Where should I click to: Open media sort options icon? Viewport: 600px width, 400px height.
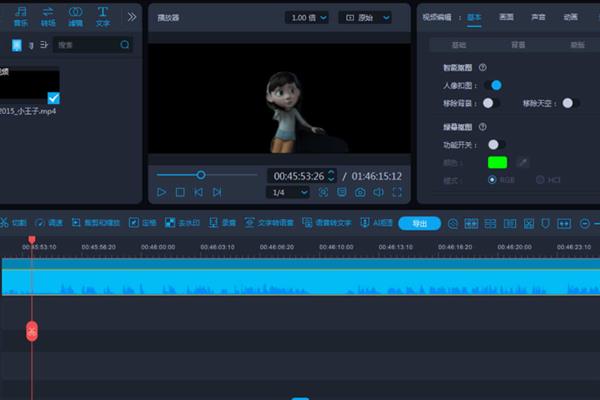(x=44, y=45)
